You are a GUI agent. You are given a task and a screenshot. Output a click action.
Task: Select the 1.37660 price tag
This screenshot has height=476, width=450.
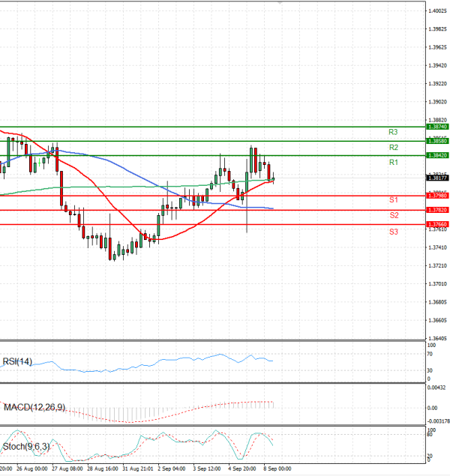[x=437, y=224]
